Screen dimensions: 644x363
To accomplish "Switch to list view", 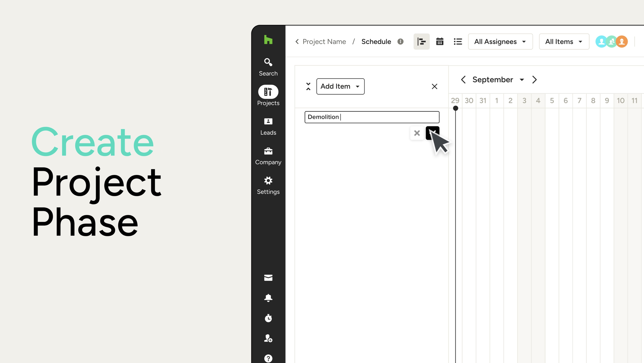I will (458, 42).
